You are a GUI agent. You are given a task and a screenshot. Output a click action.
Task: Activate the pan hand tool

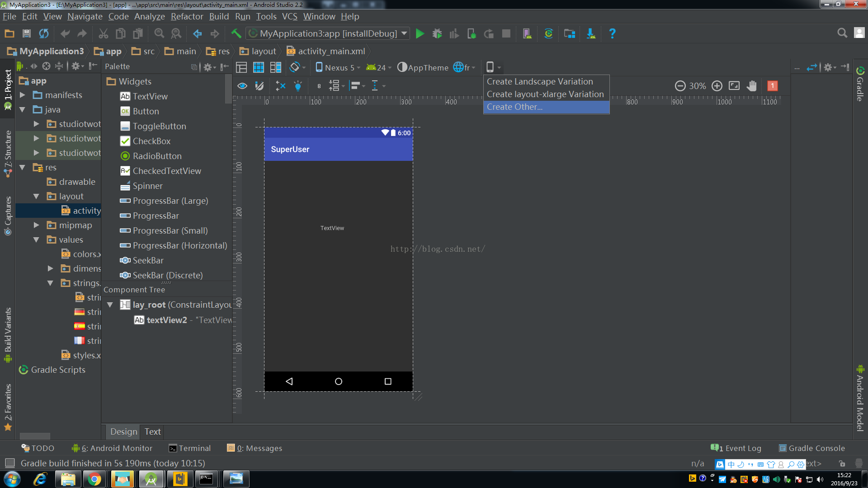751,86
